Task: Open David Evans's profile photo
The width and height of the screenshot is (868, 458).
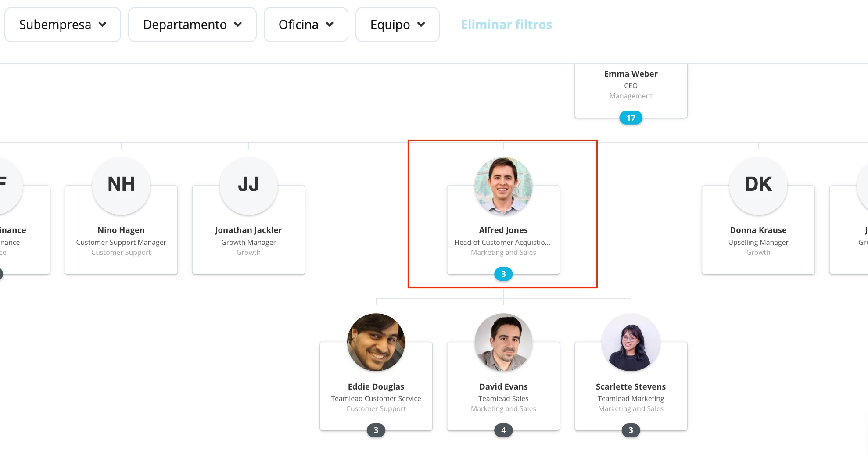Action: [503, 342]
